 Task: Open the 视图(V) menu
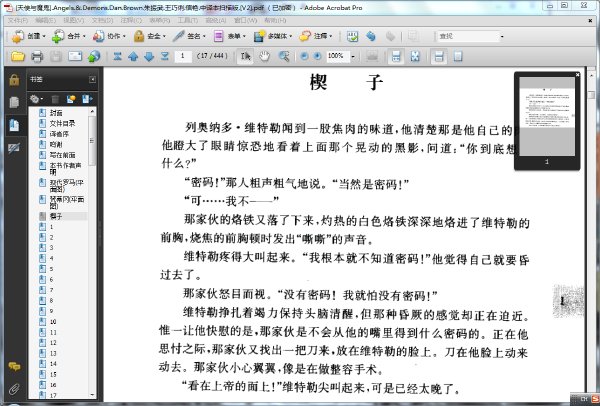click(73, 20)
